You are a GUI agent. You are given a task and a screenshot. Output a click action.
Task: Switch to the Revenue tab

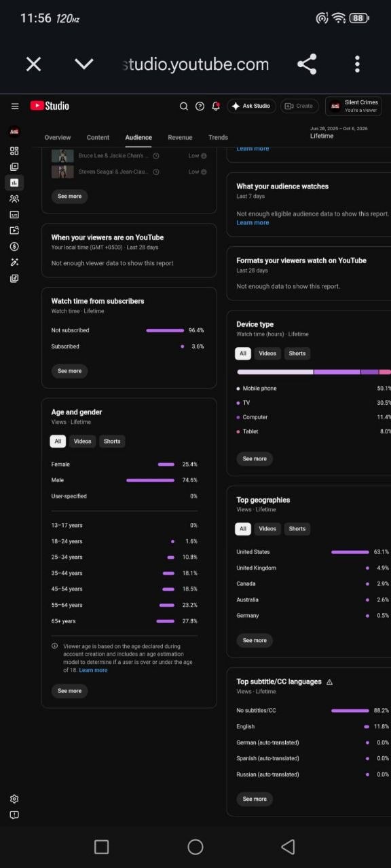(x=180, y=138)
